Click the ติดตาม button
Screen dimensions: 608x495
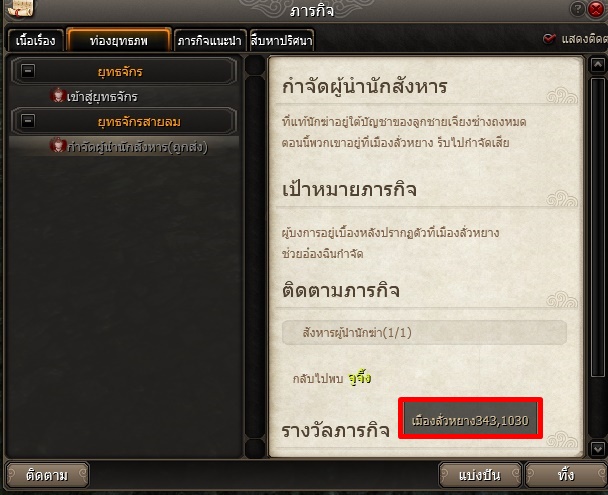pyautogui.click(x=47, y=475)
